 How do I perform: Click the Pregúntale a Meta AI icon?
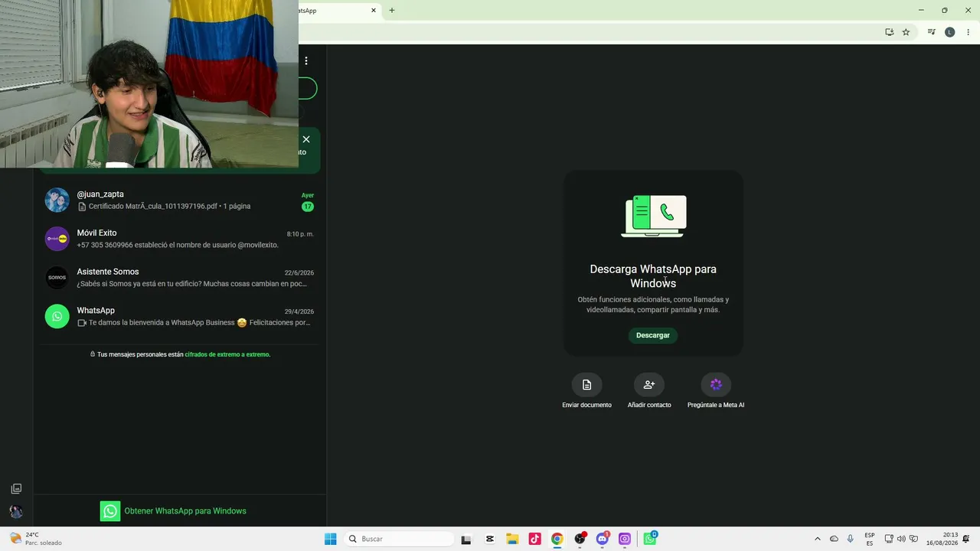coord(716,384)
